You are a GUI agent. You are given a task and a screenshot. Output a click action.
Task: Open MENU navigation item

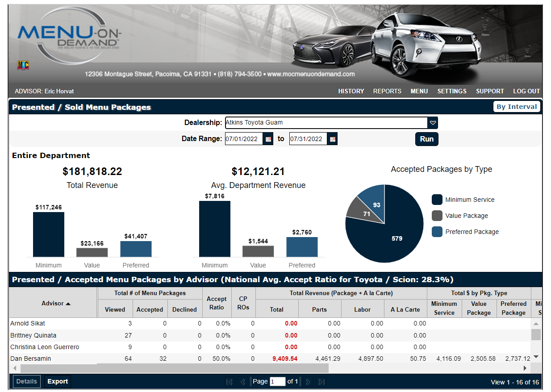pyautogui.click(x=419, y=91)
